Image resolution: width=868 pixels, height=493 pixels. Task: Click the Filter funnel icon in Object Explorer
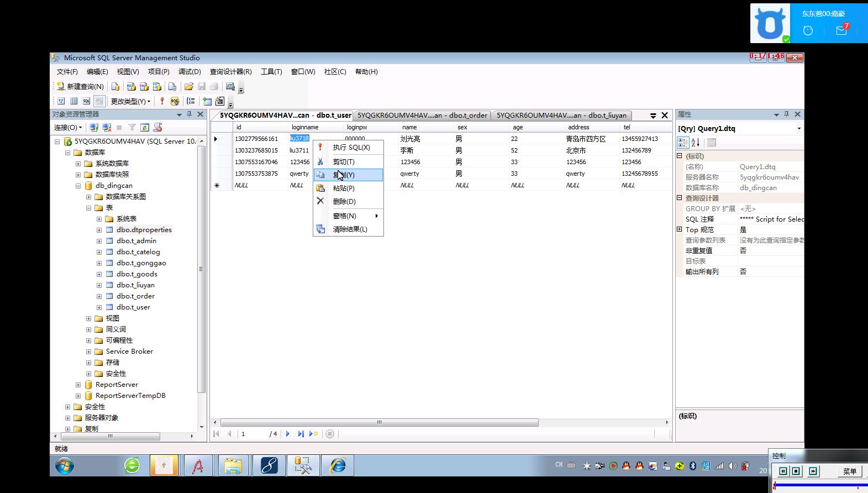132,127
